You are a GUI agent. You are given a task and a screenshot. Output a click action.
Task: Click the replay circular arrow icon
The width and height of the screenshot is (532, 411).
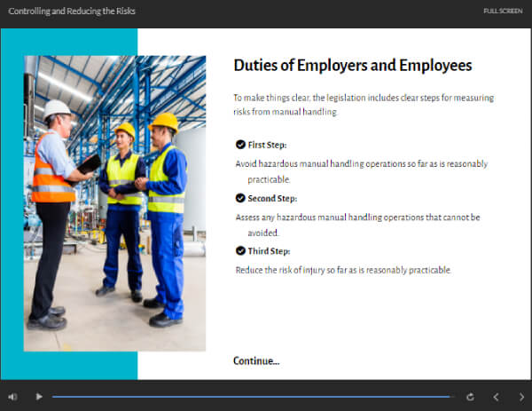click(470, 397)
